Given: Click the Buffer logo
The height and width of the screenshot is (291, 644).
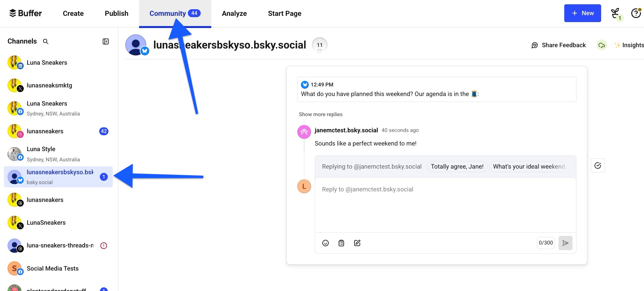Looking at the screenshot, I should [25, 13].
